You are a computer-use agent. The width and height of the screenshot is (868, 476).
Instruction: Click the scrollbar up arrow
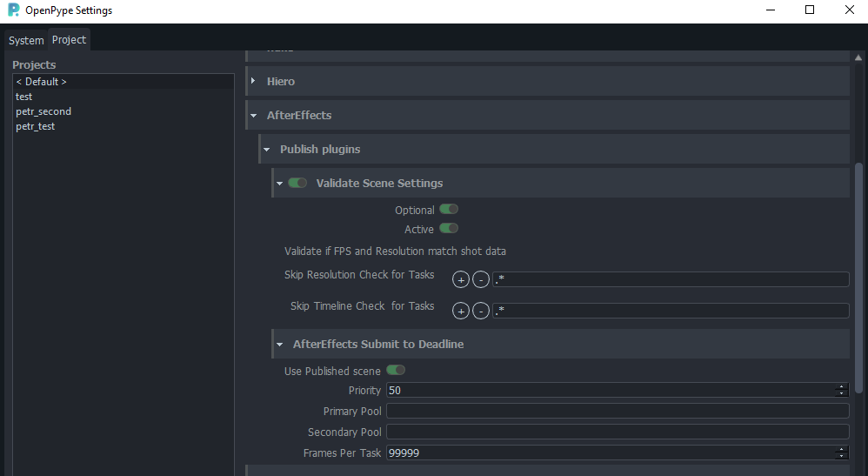pos(858,57)
